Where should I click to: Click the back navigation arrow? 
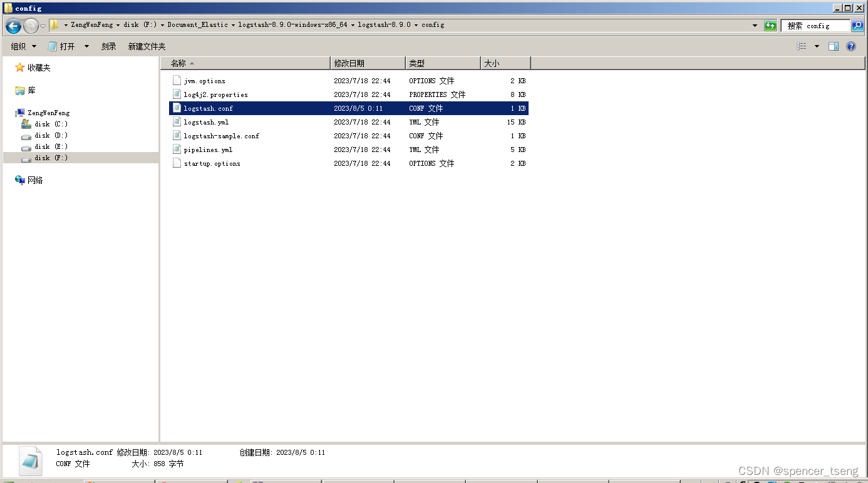13,25
